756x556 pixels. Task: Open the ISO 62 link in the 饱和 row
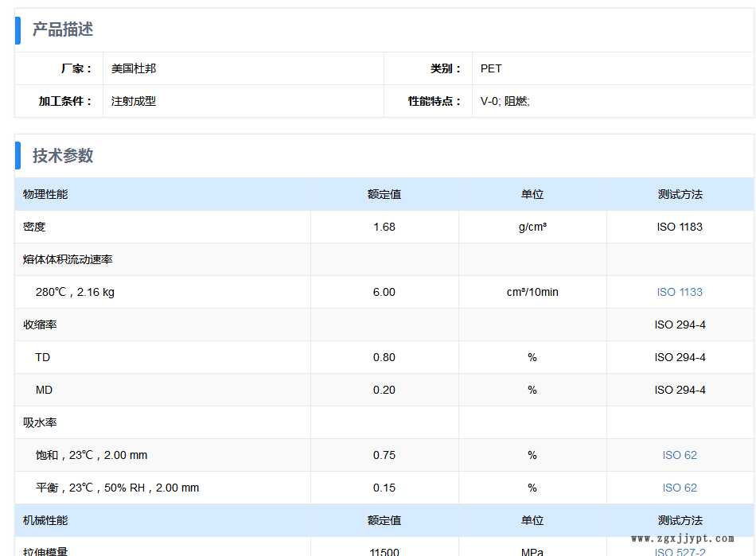pyautogui.click(x=680, y=455)
